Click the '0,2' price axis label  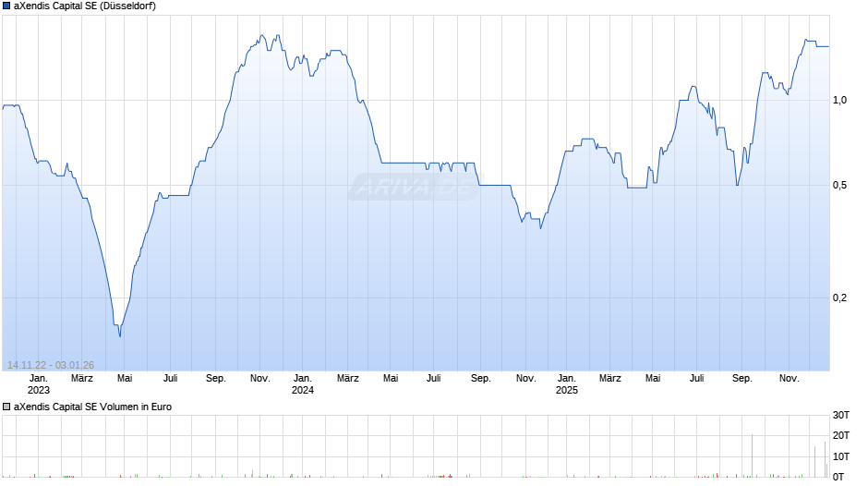839,298
